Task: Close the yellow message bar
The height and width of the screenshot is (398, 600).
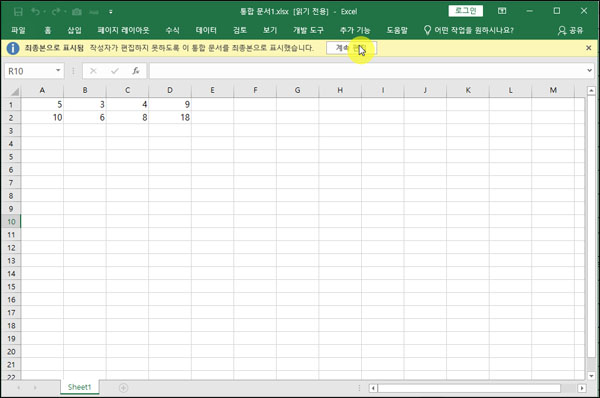Action: (x=589, y=48)
